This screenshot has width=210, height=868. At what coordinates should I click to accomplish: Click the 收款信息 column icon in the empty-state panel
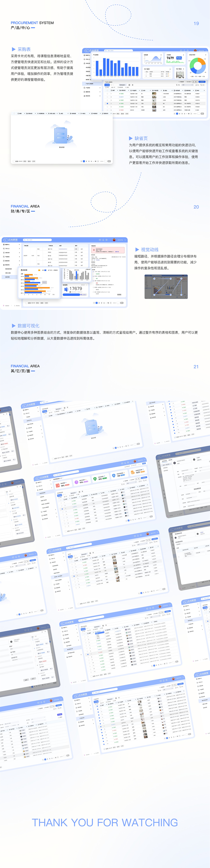pyautogui.click(x=70, y=114)
